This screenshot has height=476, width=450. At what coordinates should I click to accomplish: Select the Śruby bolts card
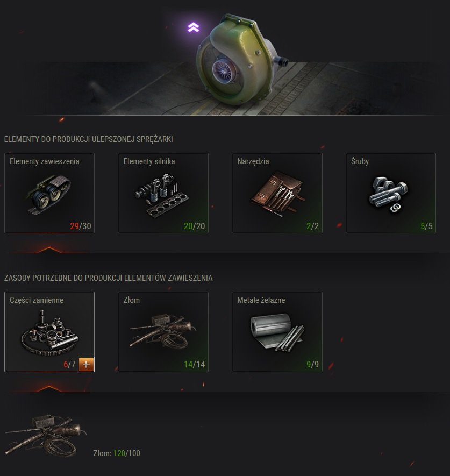point(391,193)
